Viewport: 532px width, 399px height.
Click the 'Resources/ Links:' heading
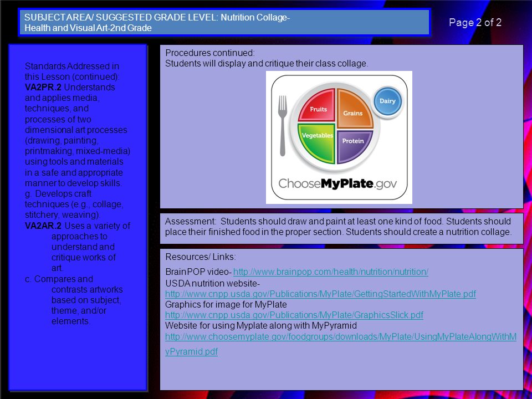pyautogui.click(x=201, y=257)
